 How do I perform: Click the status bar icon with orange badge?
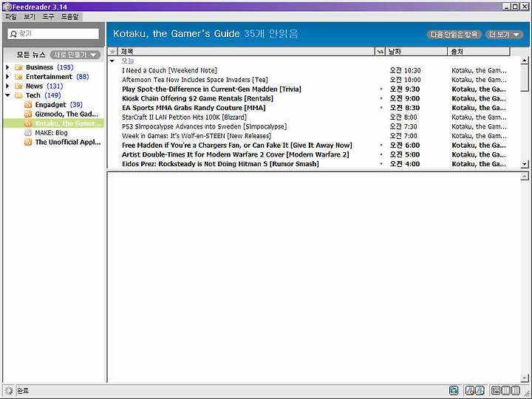tap(469, 391)
